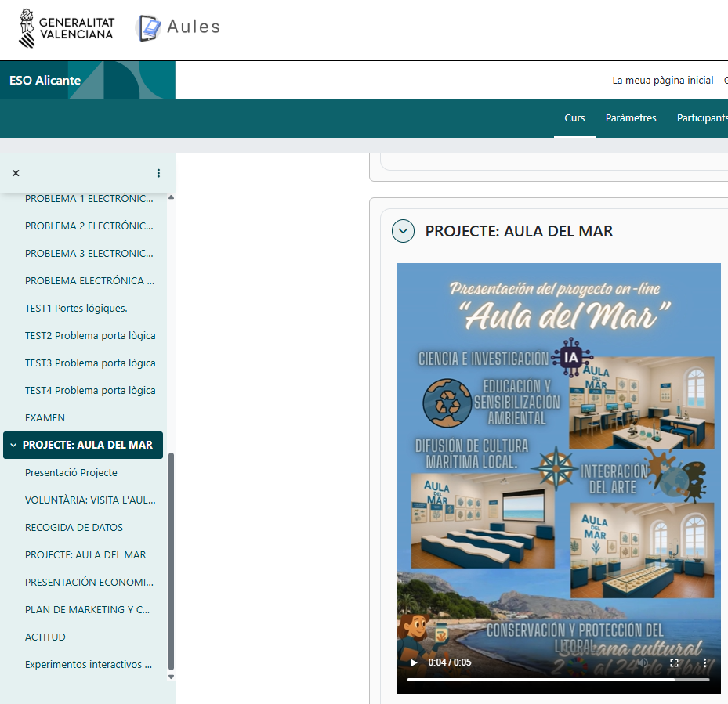This screenshot has height=704, width=728.
Task: Collapse PROJECTE: AULA DEL MAR in sidebar
Action: [13, 445]
